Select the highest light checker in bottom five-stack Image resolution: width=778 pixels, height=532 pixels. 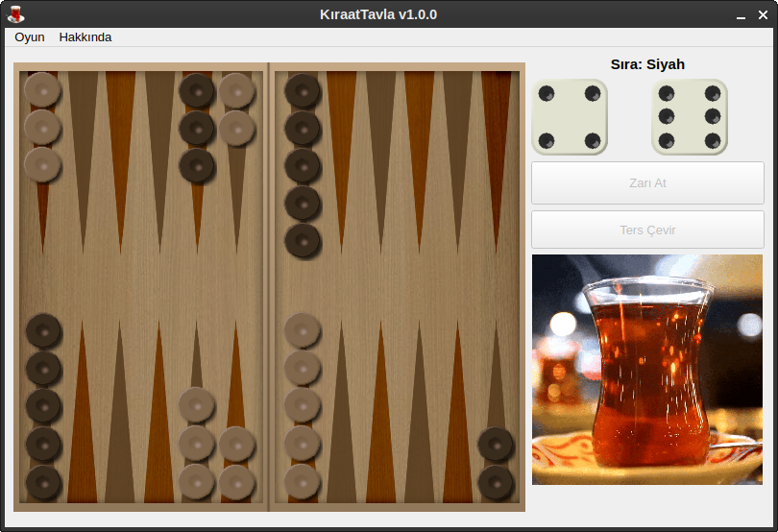tap(303, 330)
